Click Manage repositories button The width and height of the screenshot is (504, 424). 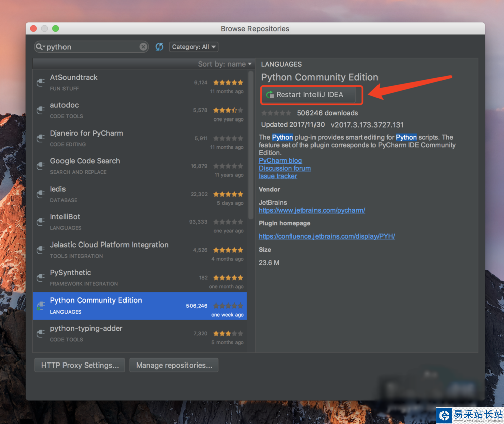(x=174, y=365)
